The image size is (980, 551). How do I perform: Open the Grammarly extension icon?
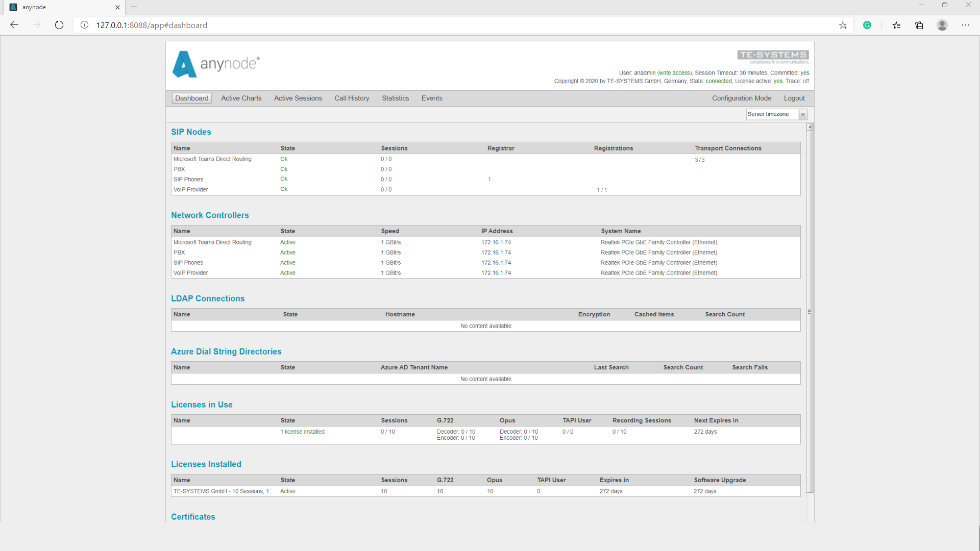click(867, 25)
